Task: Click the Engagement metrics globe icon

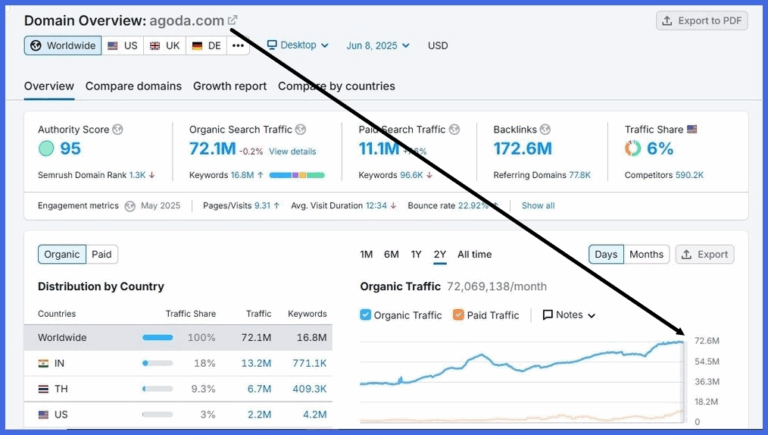Action: 130,206
